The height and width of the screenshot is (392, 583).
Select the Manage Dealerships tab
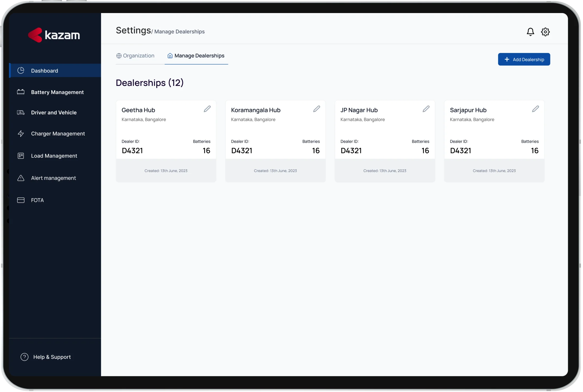[197, 56]
